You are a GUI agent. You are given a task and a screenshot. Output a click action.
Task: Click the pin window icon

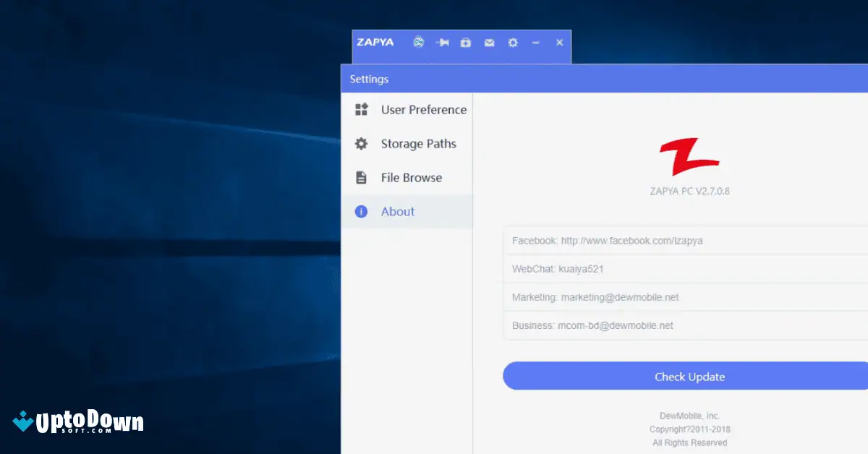(x=442, y=43)
